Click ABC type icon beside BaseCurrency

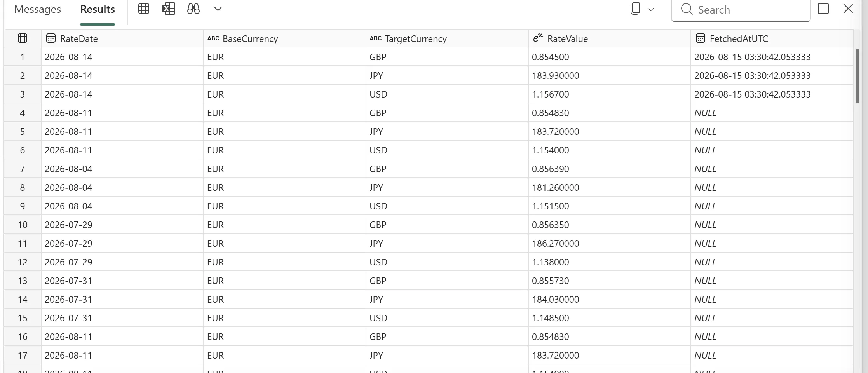pos(213,38)
